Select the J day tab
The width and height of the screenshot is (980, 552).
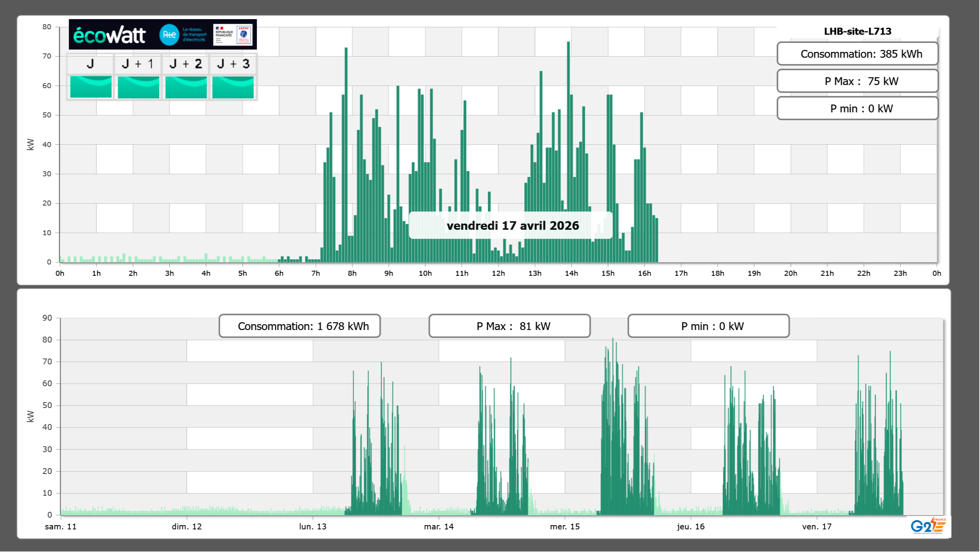90,64
